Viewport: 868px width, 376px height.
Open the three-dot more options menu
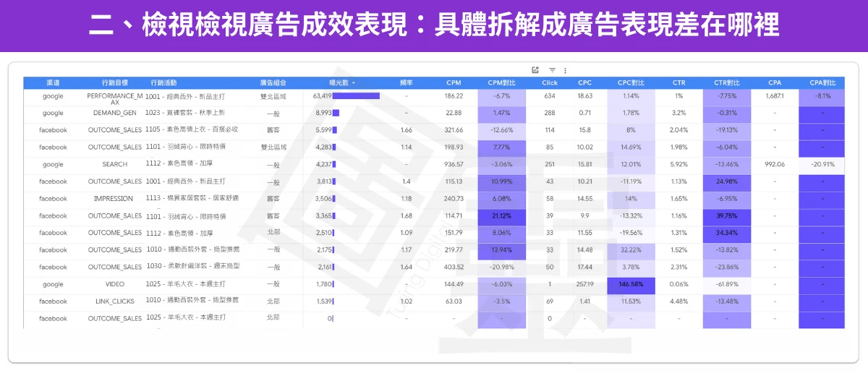click(x=565, y=70)
